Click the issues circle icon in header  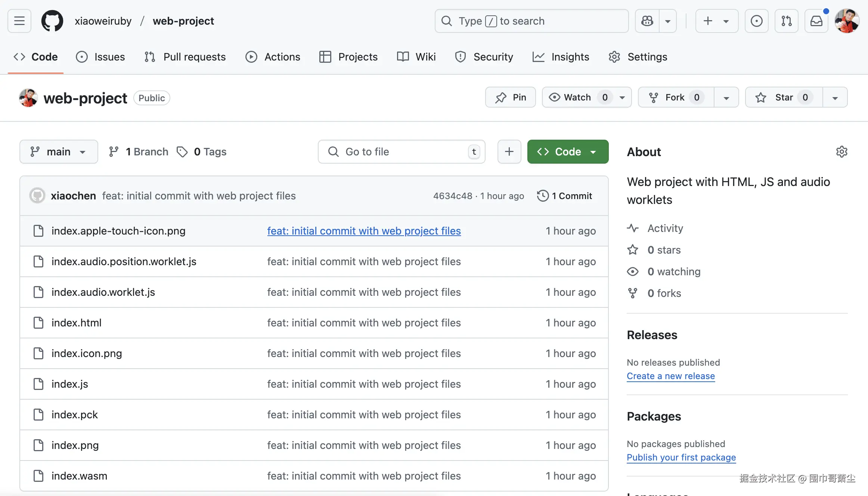pos(756,21)
